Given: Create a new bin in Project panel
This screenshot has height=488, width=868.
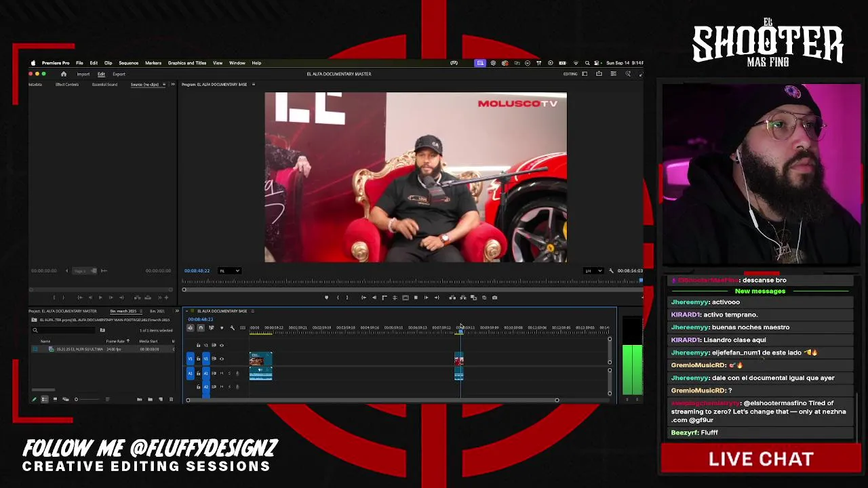Looking at the screenshot, I should (x=150, y=399).
